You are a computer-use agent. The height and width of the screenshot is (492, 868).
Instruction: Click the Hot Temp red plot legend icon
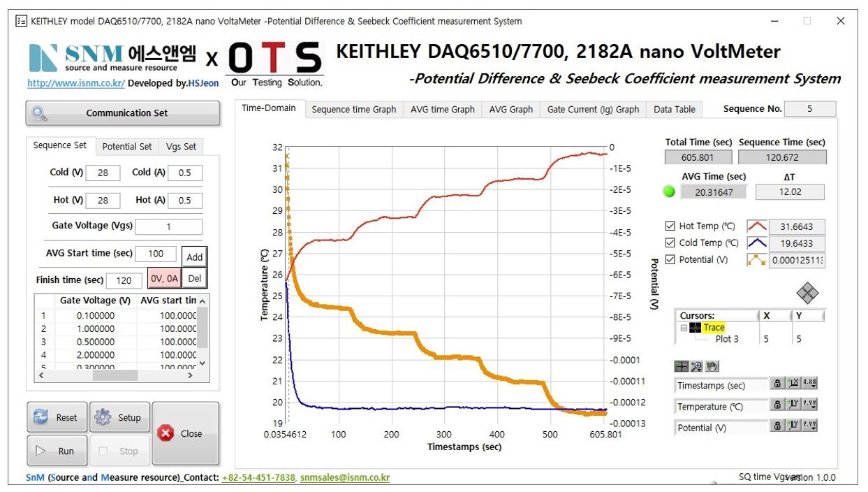[757, 226]
